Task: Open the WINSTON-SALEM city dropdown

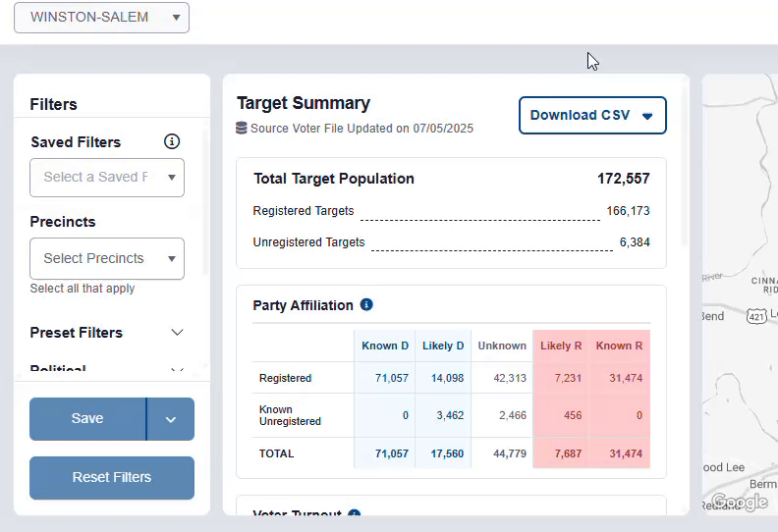Action: coord(101,18)
